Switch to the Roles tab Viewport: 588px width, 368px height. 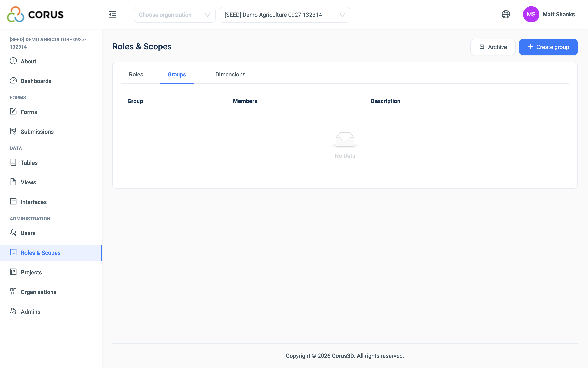[136, 74]
